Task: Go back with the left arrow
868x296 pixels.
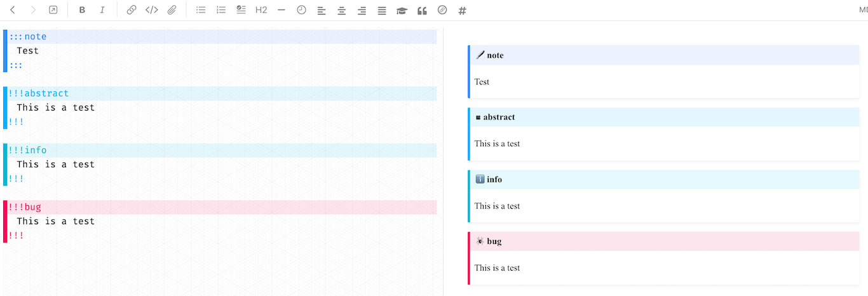Action: (x=13, y=10)
